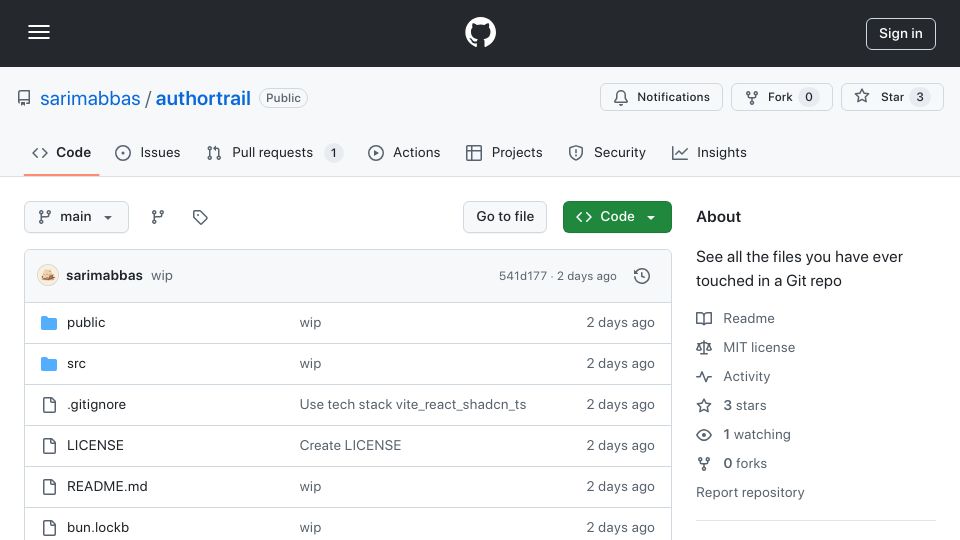The height and width of the screenshot is (540, 960).
Task: Open the LICENSE file
Action: (x=95, y=446)
